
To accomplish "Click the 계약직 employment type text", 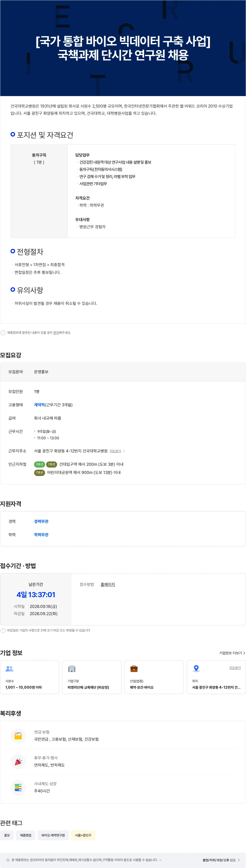I will click(39, 405).
